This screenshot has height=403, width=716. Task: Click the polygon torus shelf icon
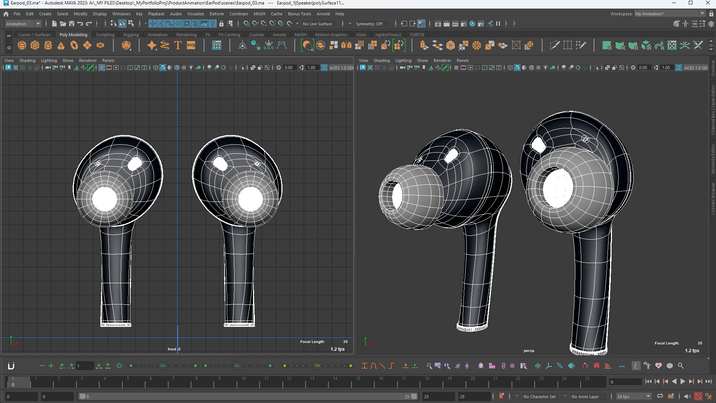(x=74, y=45)
